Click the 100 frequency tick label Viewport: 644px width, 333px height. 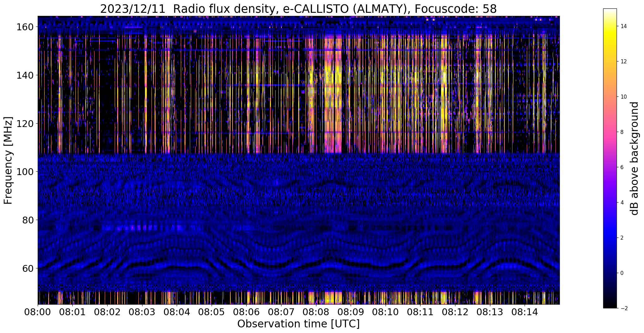(25, 172)
